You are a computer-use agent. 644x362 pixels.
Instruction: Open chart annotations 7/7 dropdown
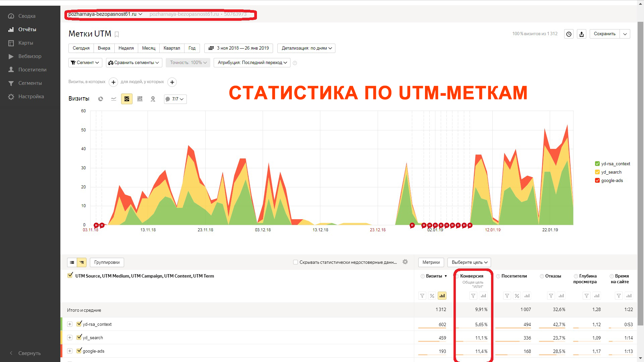point(175,99)
